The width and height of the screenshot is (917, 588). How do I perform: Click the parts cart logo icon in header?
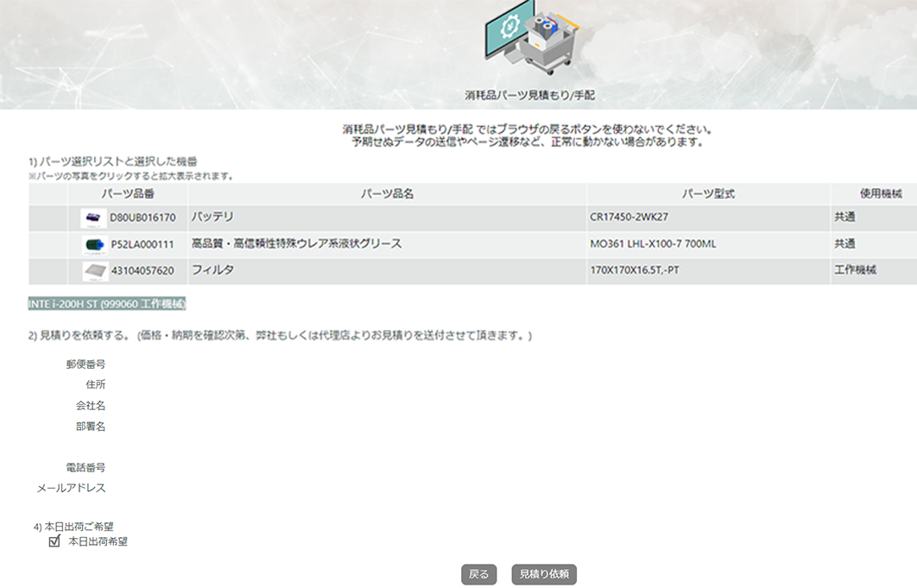pyautogui.click(x=529, y=39)
